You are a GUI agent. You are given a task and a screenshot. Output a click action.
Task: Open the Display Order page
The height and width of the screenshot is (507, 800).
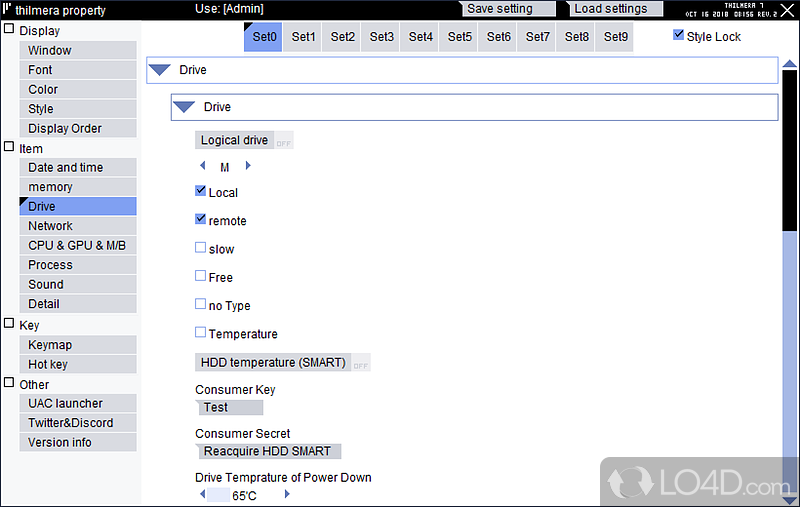click(x=78, y=129)
